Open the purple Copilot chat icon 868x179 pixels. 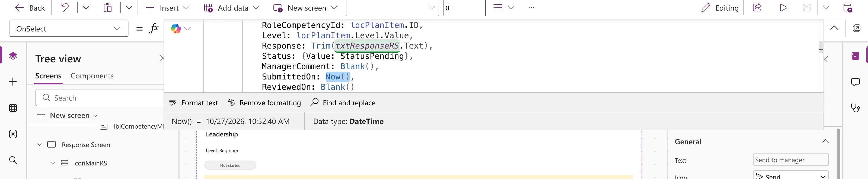(x=856, y=56)
